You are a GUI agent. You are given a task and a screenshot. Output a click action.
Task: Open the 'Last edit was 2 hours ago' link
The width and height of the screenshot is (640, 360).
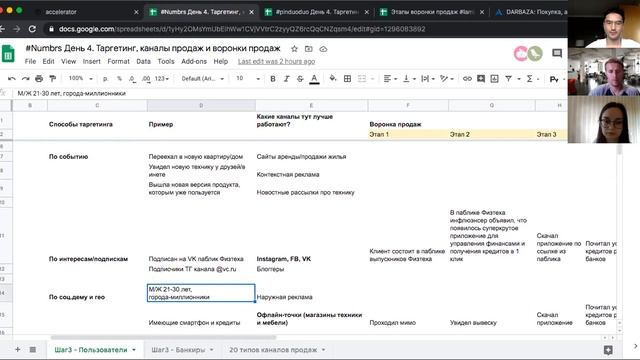click(276, 61)
